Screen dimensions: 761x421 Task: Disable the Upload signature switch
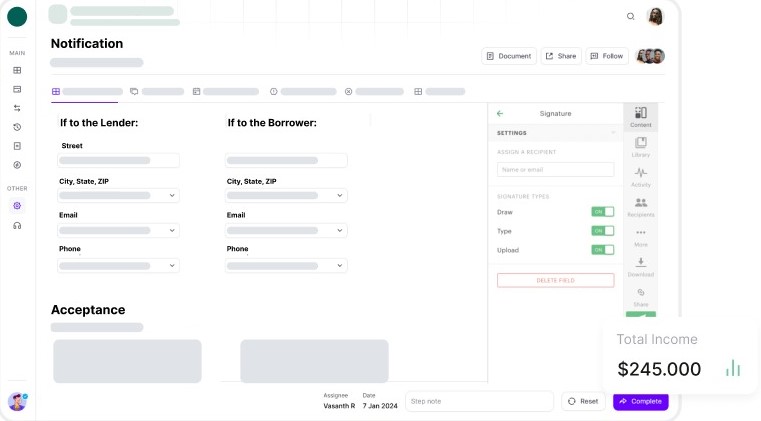(602, 250)
